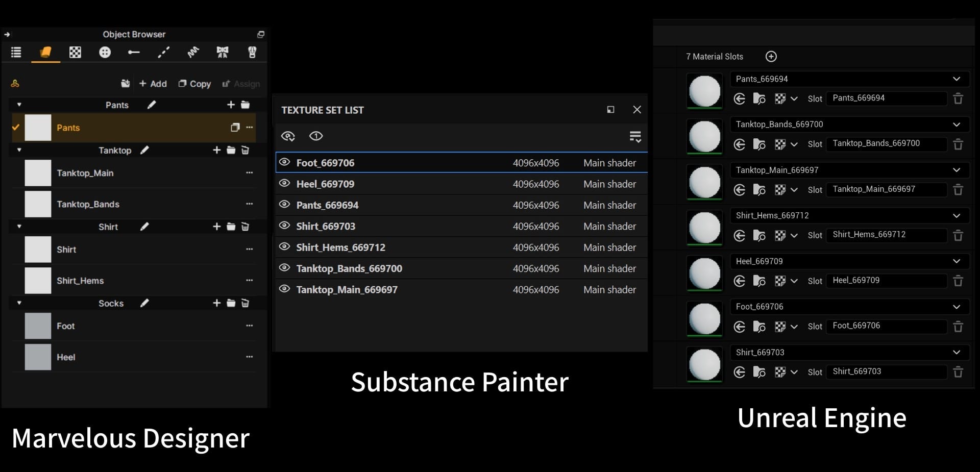Click 4096x4096 resolution for Shirt_669703
Viewport: 980px width, 472px height.
coord(536,226)
